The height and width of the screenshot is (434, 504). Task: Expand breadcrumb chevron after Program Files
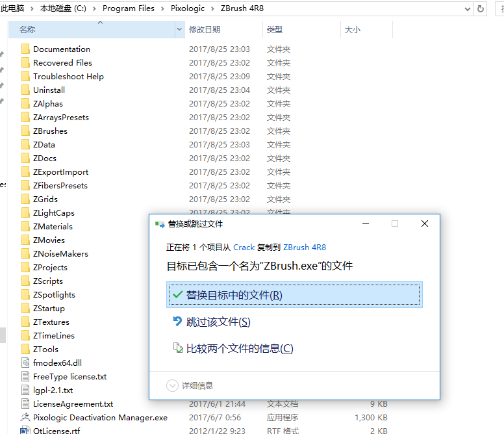tap(162, 8)
